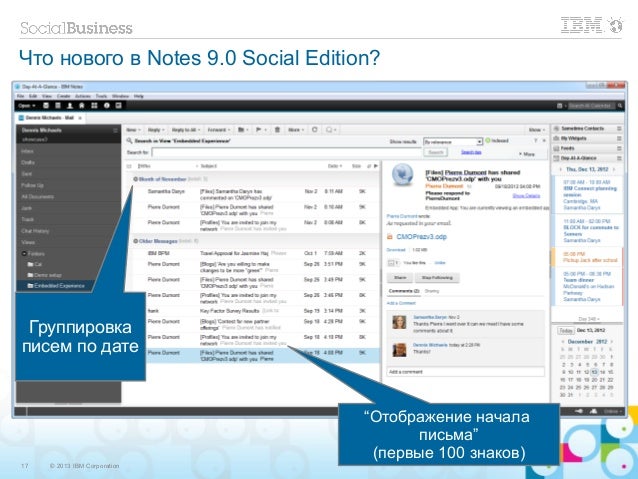638x479 pixels.
Task: Open the Edit menu
Action: pyautogui.click(x=33, y=96)
